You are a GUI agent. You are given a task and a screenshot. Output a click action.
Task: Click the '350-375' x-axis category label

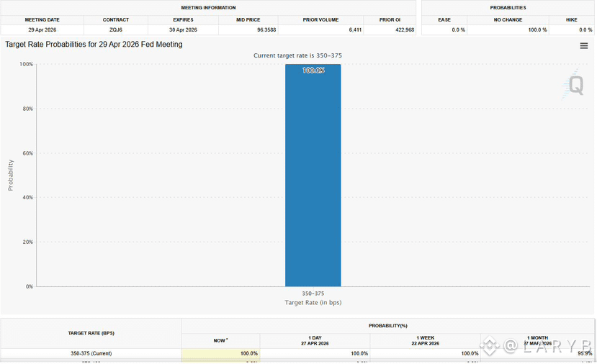pos(313,294)
